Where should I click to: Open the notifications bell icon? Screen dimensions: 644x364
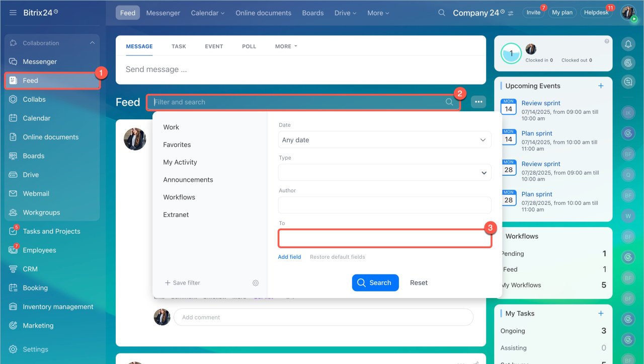point(628,44)
